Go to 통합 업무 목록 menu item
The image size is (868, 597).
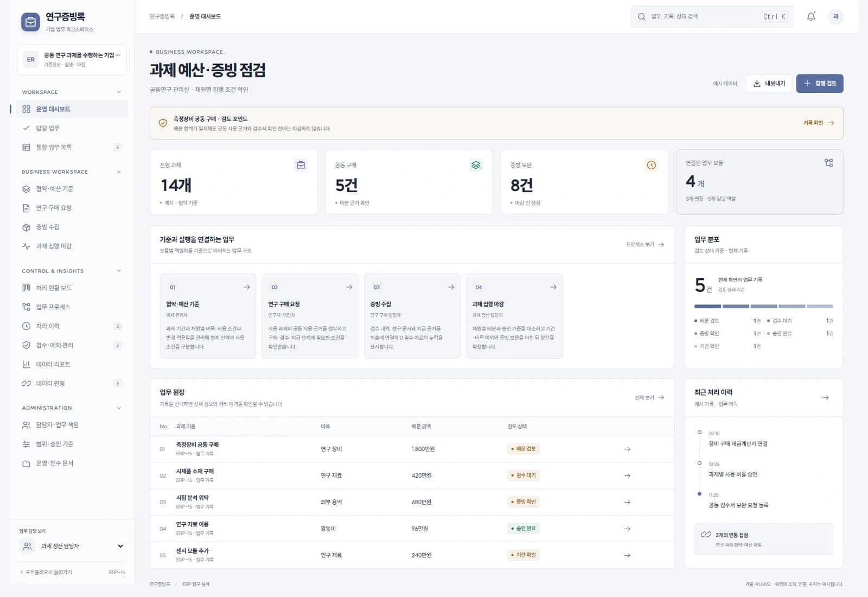tap(72, 147)
